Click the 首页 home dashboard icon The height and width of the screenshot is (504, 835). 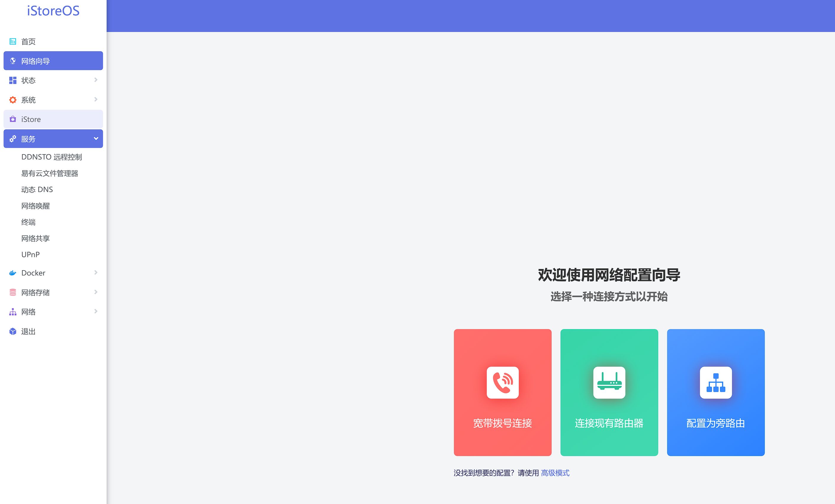point(13,41)
